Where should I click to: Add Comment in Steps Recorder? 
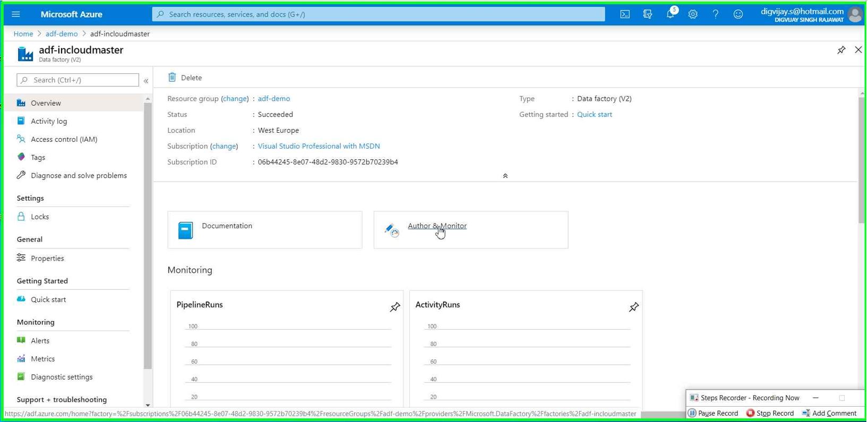coord(829,413)
